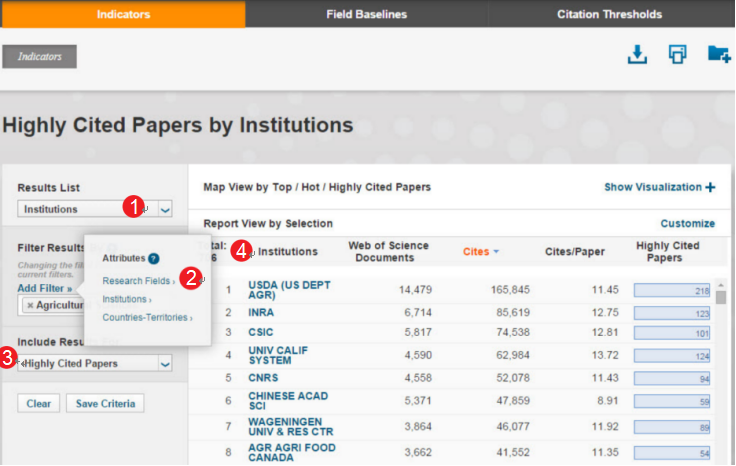Click Report View by Selection heading
The image size is (736, 466).
click(268, 224)
